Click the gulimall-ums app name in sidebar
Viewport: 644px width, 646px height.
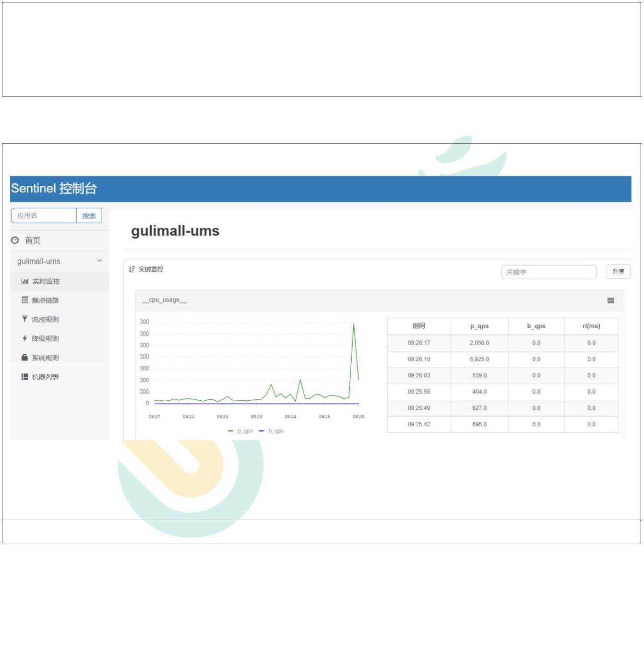39,261
